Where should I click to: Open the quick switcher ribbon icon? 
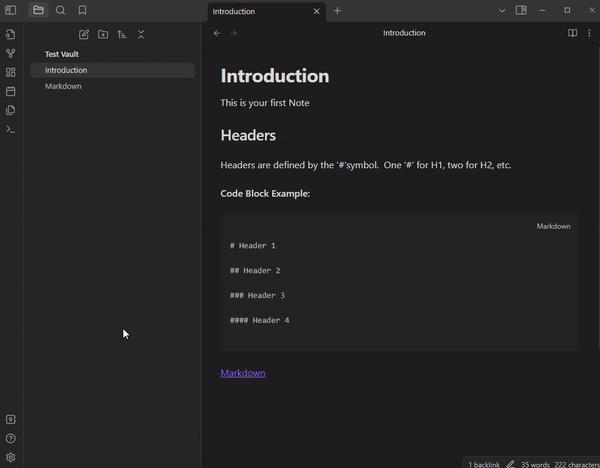(x=11, y=34)
